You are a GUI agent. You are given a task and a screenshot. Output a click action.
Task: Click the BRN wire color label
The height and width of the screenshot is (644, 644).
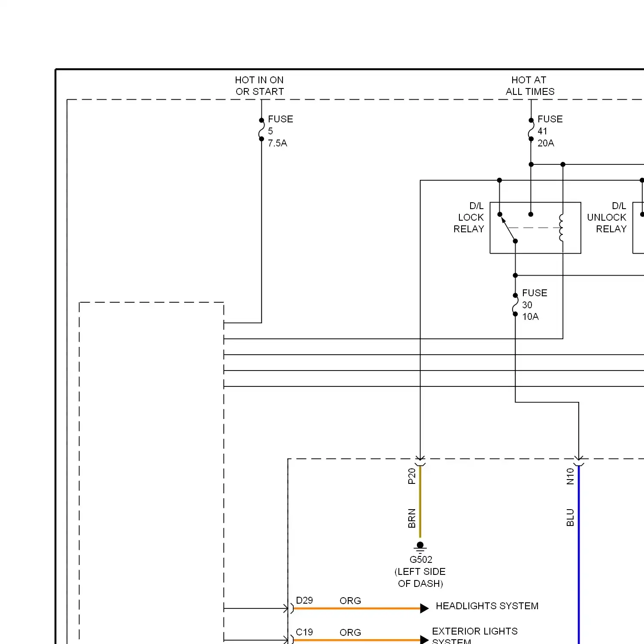tap(412, 518)
